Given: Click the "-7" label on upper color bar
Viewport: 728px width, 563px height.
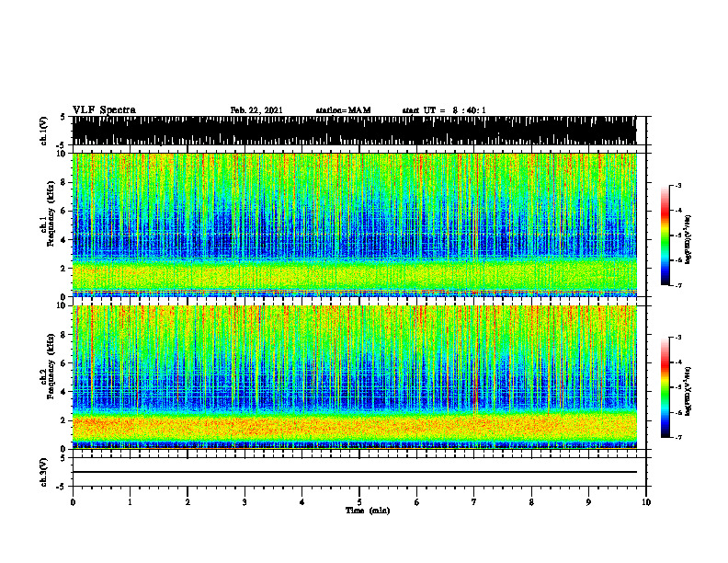Looking at the screenshot, I should (678, 285).
